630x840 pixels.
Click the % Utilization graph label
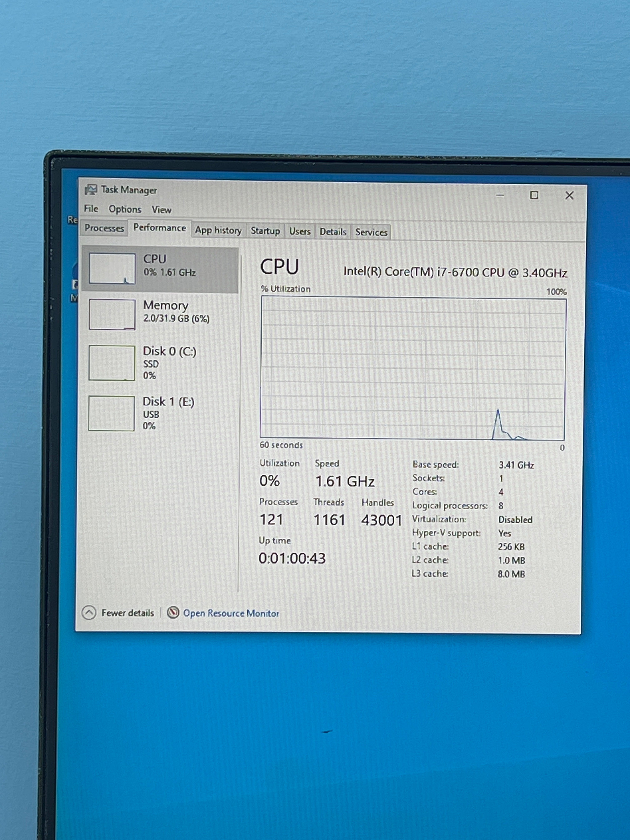tap(286, 289)
